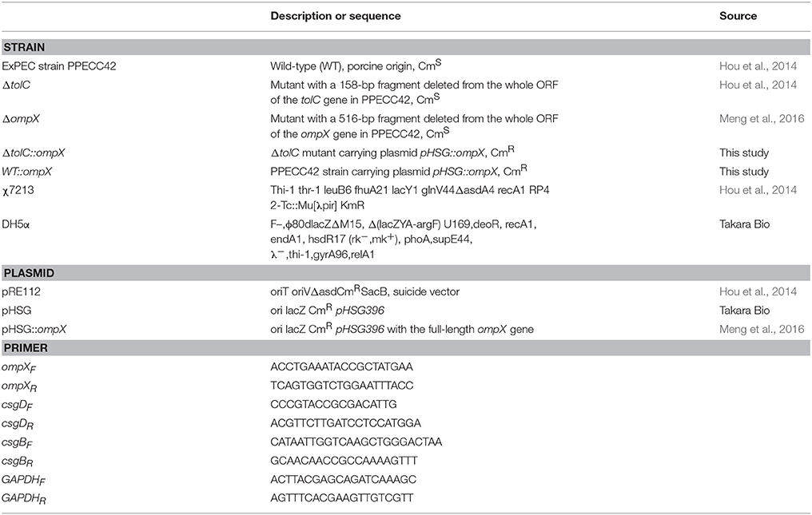Follow the Meng et al., 2016 link for pHSG::ompX
The height and width of the screenshot is (515, 812).
click(x=761, y=329)
